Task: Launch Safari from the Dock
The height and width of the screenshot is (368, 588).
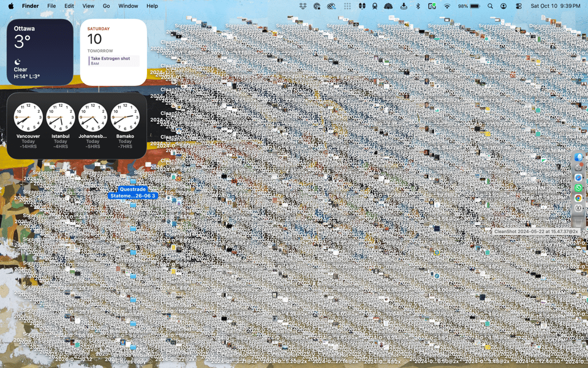Action: point(578,178)
